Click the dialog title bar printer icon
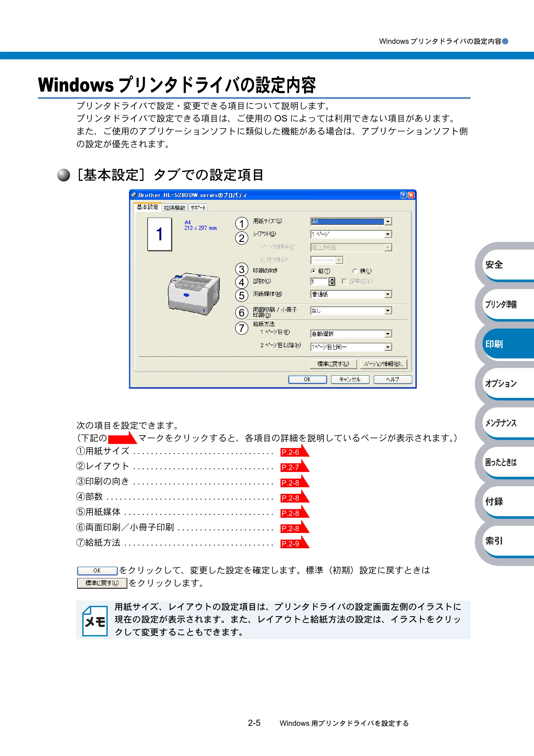The width and height of the screenshot is (534, 756). click(134, 195)
